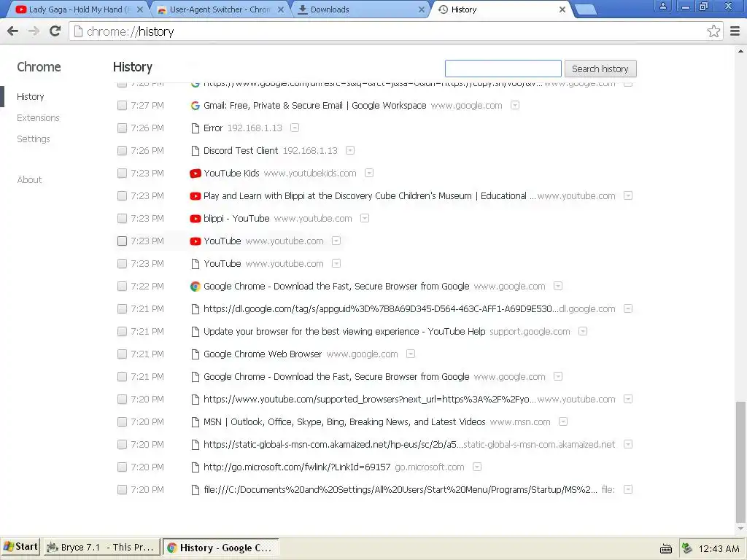Select History in the Chrome sidebar
Image resolution: width=747 pixels, height=560 pixels.
(x=31, y=97)
